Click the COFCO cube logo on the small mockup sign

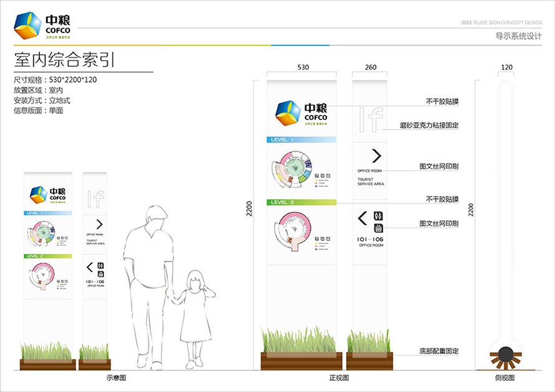point(39,195)
